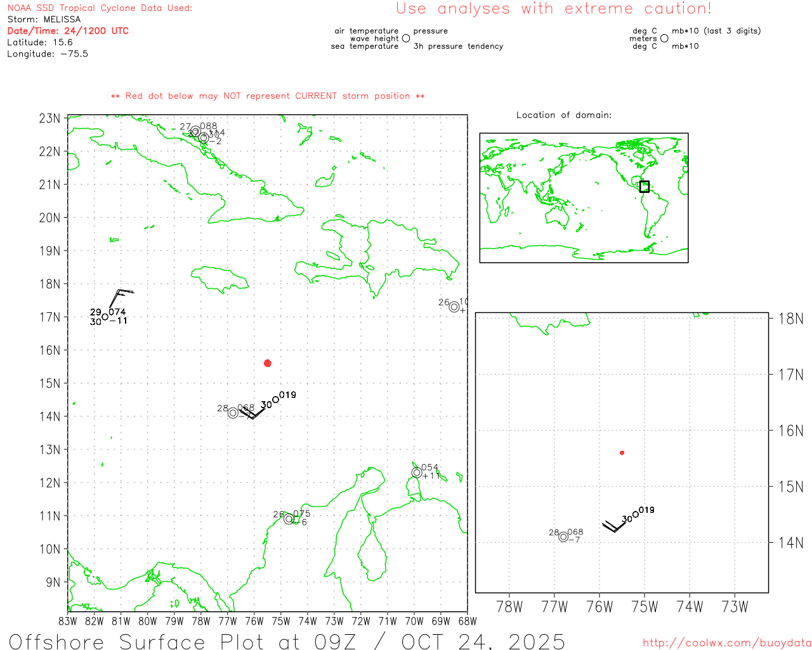Click the double-ring station marker labeled 28 068 on main map
The height and width of the screenshot is (650, 812).
point(233,413)
